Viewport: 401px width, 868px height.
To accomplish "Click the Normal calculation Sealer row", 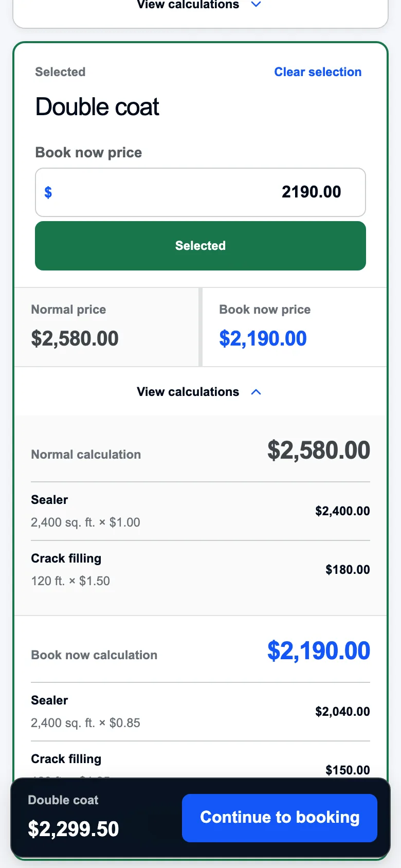I will pos(200,511).
